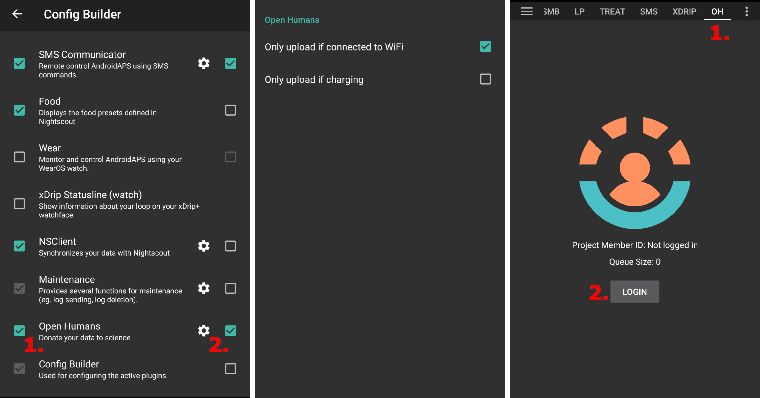This screenshot has width=760, height=398.
Task: Switch to the SMS tab
Action: (x=649, y=12)
